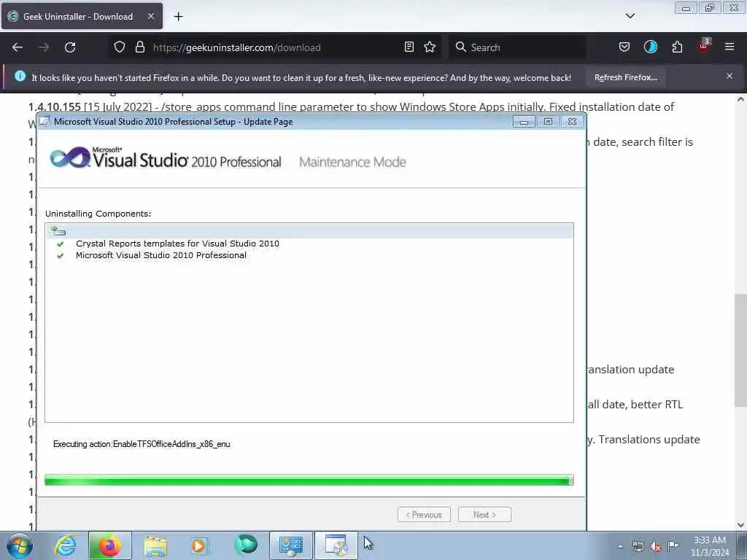Click the Firefox page vertical scrollbar thumb
The image size is (747, 560).
(x=740, y=351)
